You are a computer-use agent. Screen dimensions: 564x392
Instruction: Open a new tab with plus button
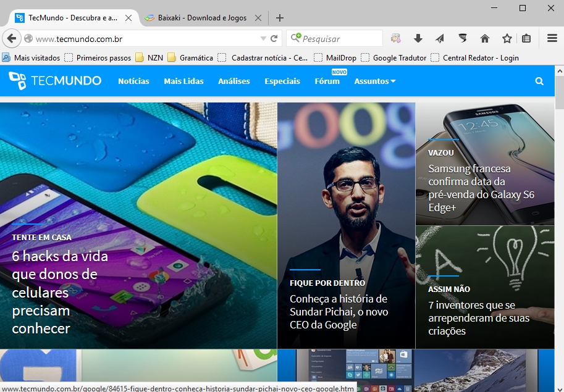(x=280, y=18)
